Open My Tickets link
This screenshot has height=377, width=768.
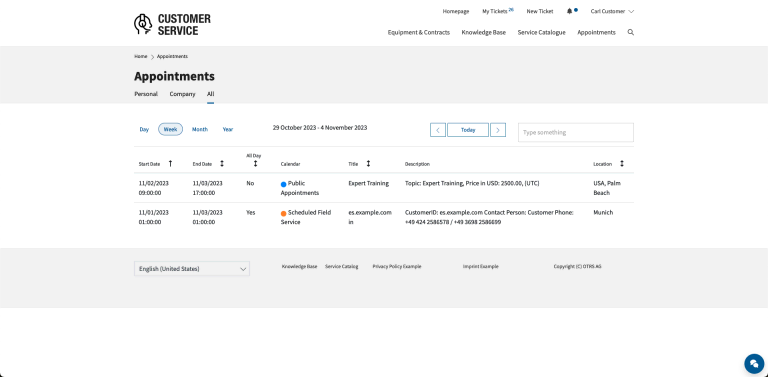tap(495, 11)
